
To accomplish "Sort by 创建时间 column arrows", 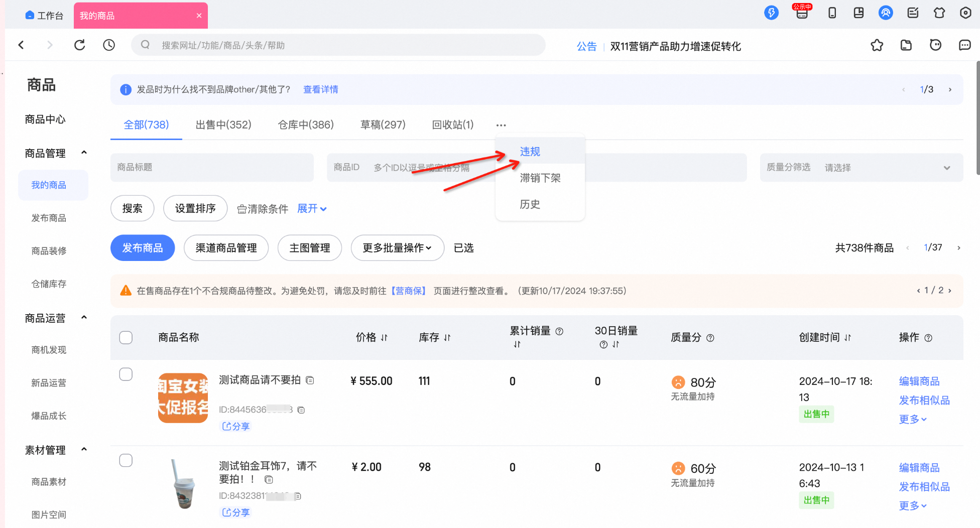I will pyautogui.click(x=847, y=338).
